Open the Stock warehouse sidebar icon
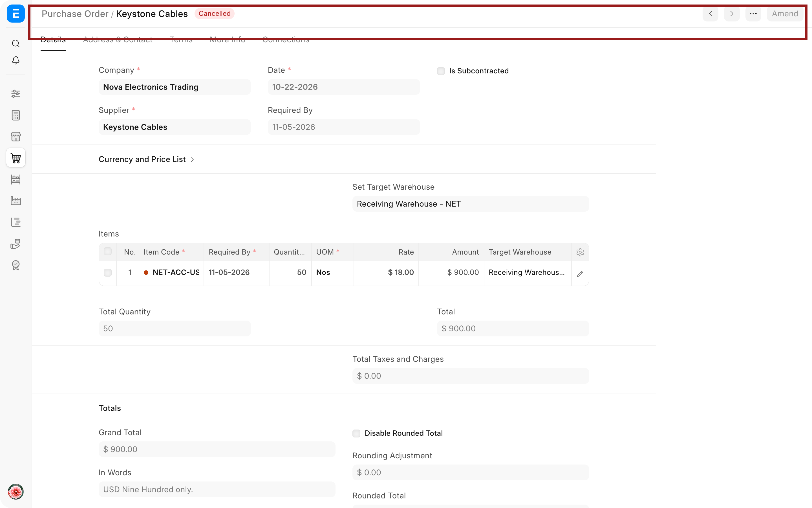This screenshot has width=812, height=508. click(16, 179)
